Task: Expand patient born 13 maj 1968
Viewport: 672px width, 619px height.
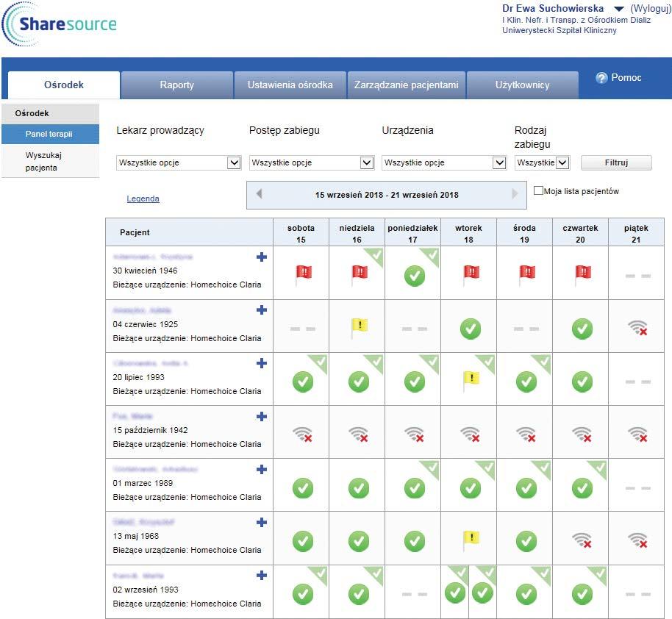Action: point(262,522)
